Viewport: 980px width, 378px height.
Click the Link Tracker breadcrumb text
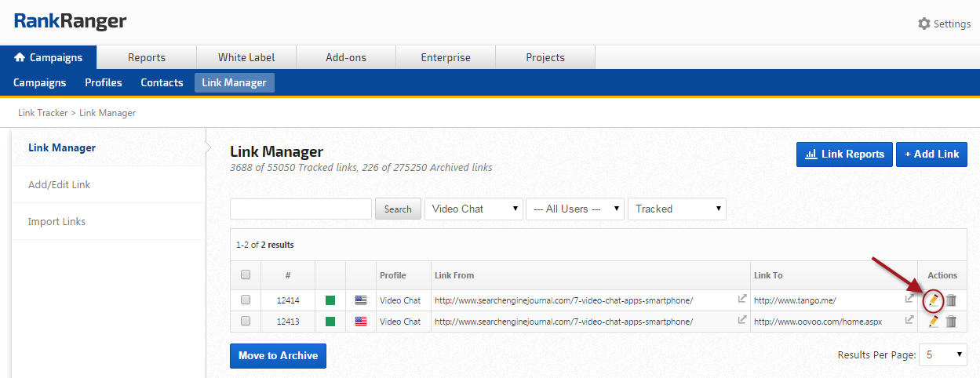pos(43,113)
